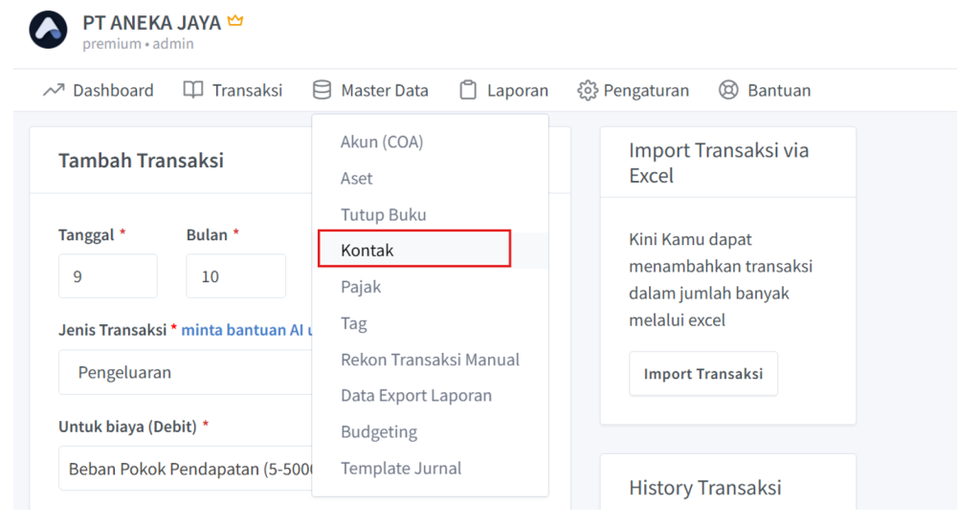Click the Tanggal input field
The height and width of the screenshot is (527, 980).
pyautogui.click(x=107, y=276)
